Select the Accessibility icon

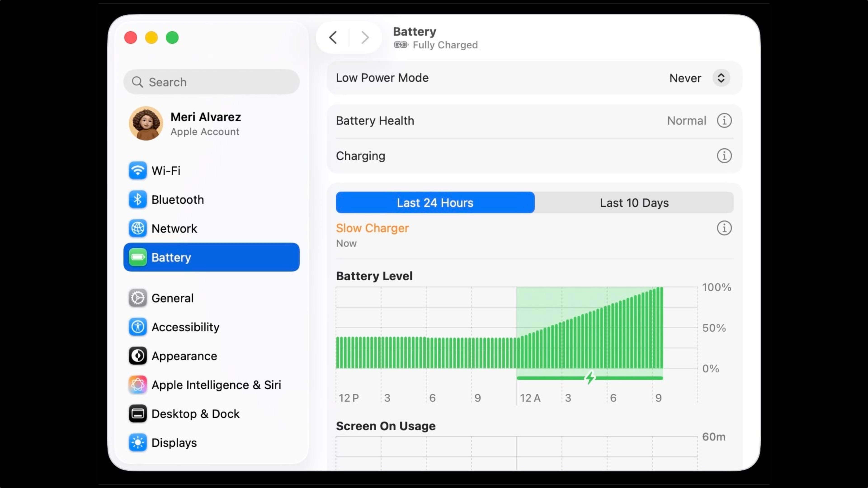coord(138,327)
